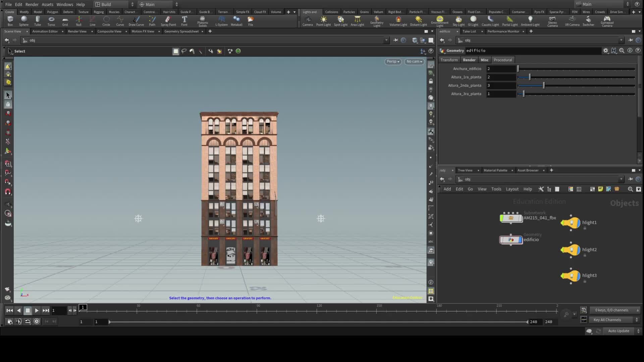Viewport: 644px width, 362px height.
Task: Open the Render menu
Action: (x=32, y=4)
